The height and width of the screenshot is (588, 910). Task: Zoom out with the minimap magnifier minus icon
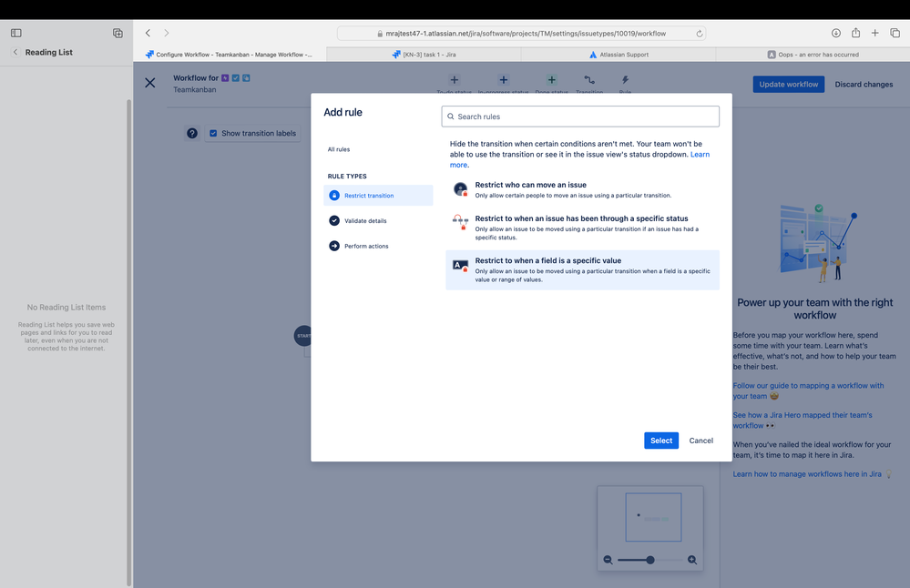tap(608, 560)
